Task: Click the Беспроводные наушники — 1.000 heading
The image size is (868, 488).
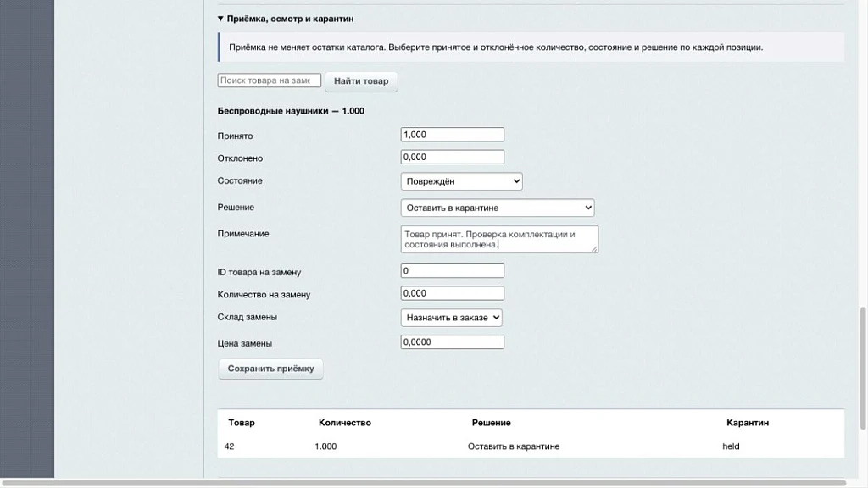Action: click(x=291, y=111)
